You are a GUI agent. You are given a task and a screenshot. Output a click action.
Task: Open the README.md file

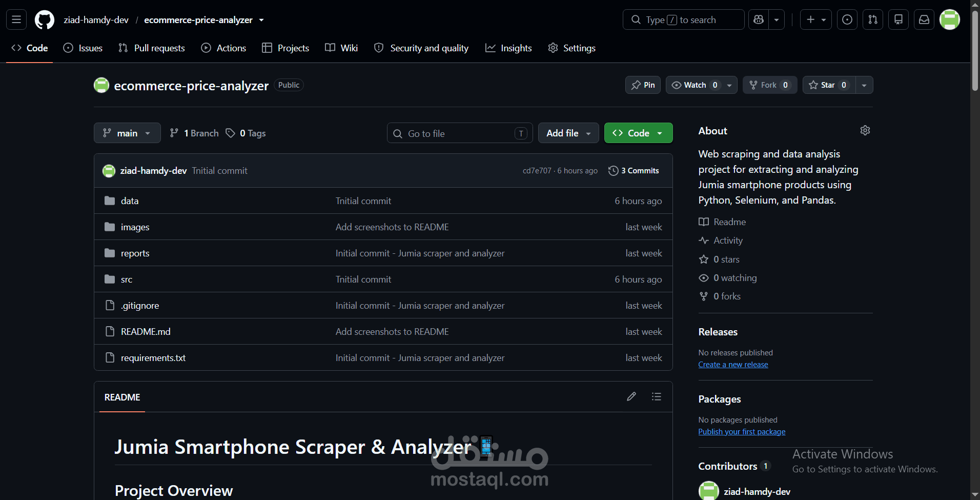click(146, 332)
